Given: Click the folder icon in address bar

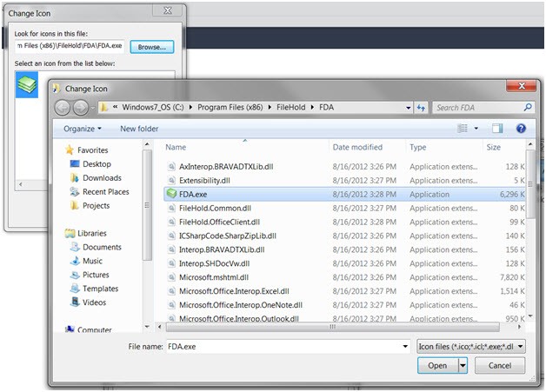Looking at the screenshot, I should point(103,108).
